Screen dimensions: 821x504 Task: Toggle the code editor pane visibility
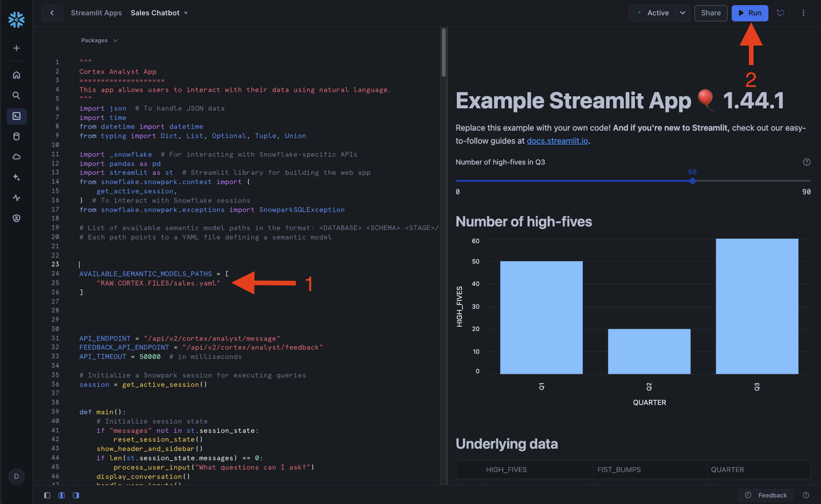[x=61, y=495]
